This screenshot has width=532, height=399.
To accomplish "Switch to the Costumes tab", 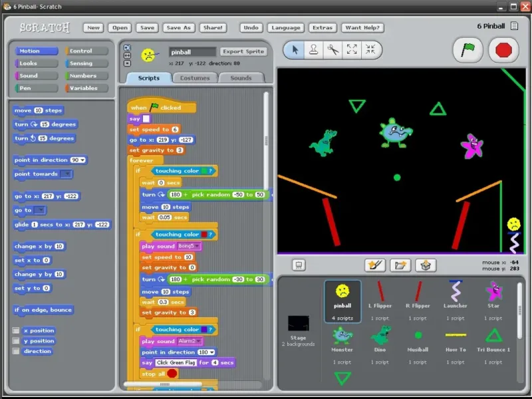I will 195,78.
